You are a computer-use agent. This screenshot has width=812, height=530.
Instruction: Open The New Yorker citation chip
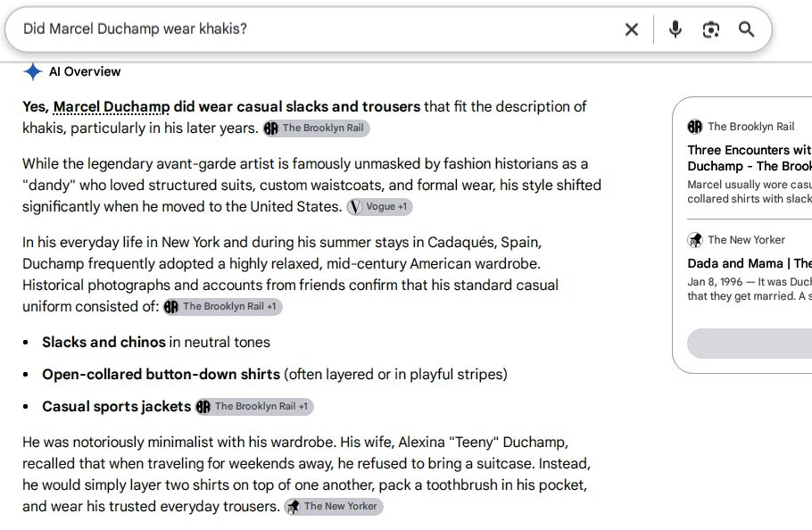[x=334, y=506]
